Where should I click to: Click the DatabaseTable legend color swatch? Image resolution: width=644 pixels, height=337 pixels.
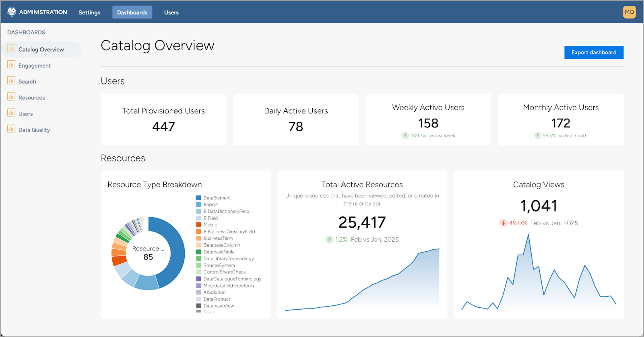tap(198, 252)
